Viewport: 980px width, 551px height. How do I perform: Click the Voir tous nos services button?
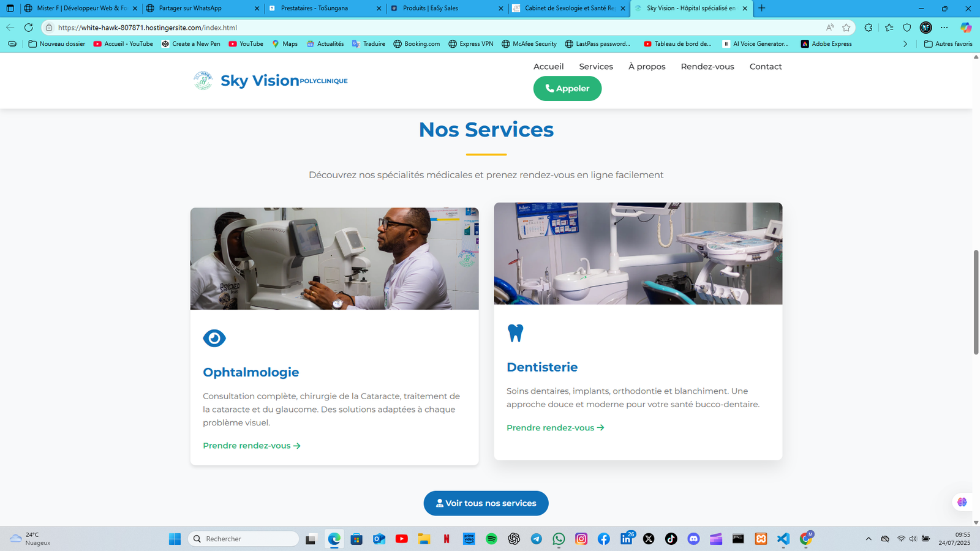coord(486,503)
